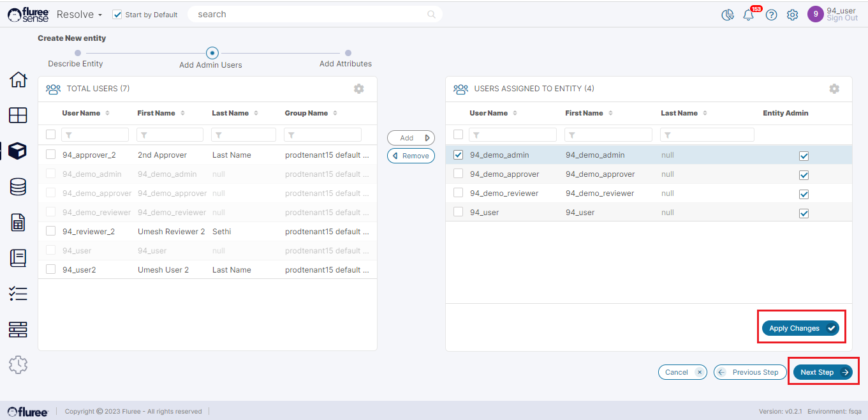Open the help question mark icon
This screenshot has height=420, width=868.
[771, 15]
